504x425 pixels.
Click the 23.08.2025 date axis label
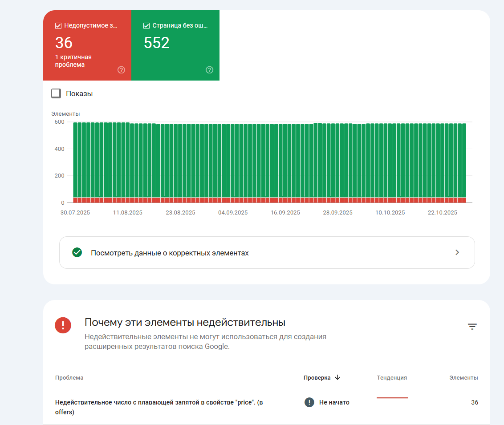tap(180, 213)
